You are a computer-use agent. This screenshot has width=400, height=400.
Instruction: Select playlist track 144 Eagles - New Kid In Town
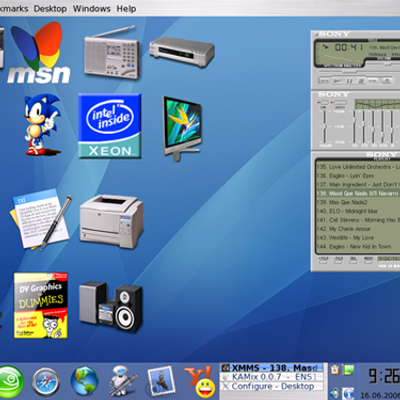(358, 246)
